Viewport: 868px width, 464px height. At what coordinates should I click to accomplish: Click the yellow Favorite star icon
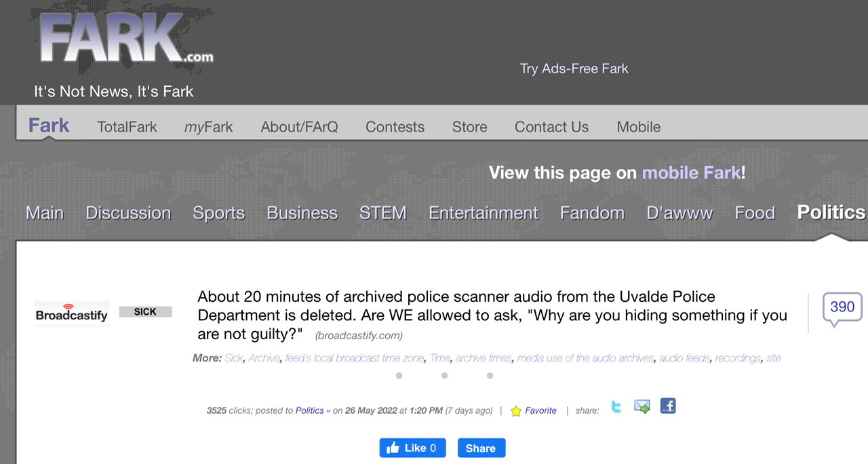coord(516,411)
